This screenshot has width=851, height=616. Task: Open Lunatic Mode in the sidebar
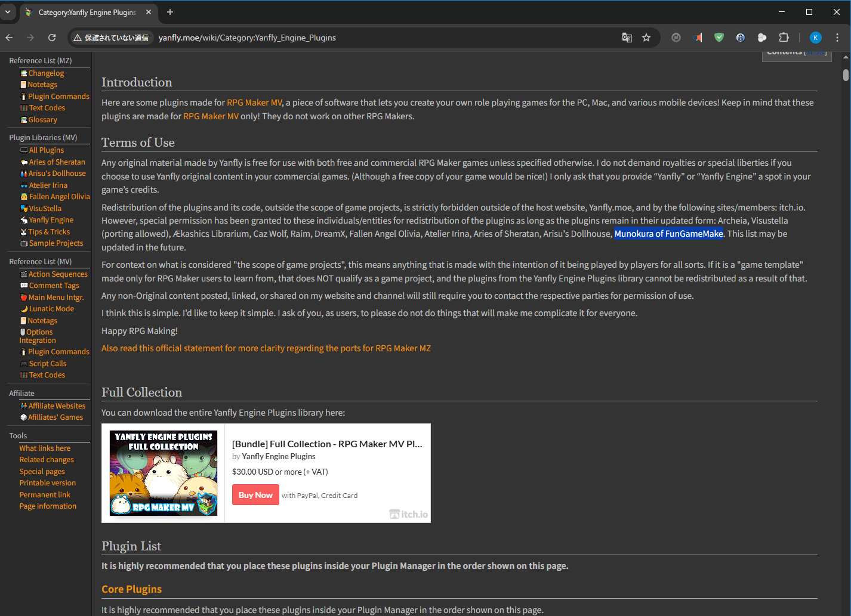(51, 309)
